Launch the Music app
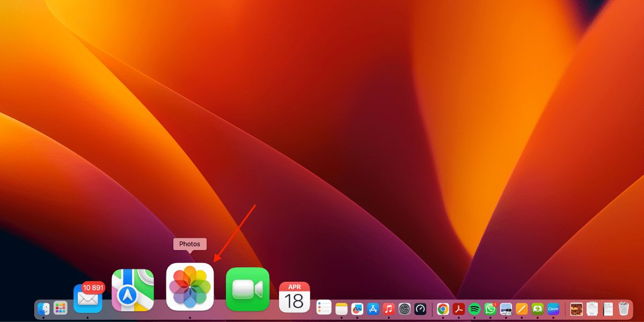The image size is (644, 322). [x=389, y=309]
